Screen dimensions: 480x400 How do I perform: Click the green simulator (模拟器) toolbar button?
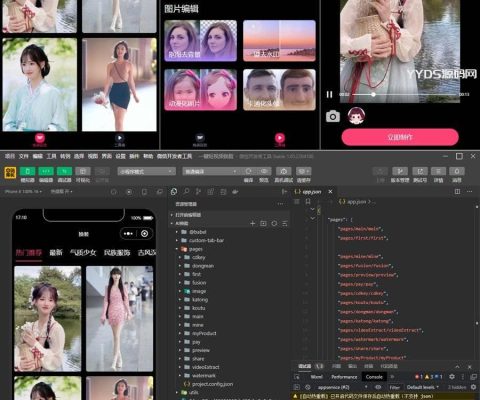tap(28, 171)
